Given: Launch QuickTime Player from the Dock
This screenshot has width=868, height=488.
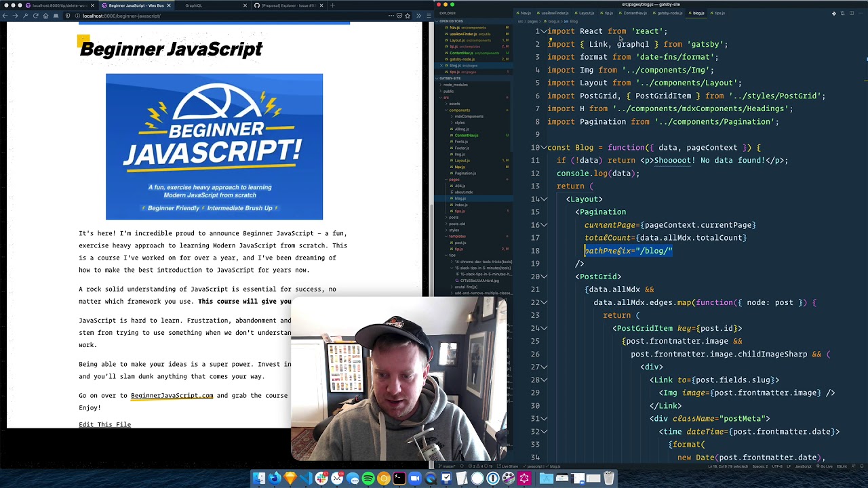Looking at the screenshot, I should click(431, 478).
